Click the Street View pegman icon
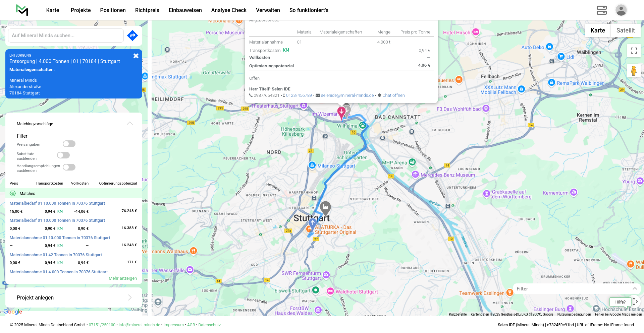 [634, 71]
